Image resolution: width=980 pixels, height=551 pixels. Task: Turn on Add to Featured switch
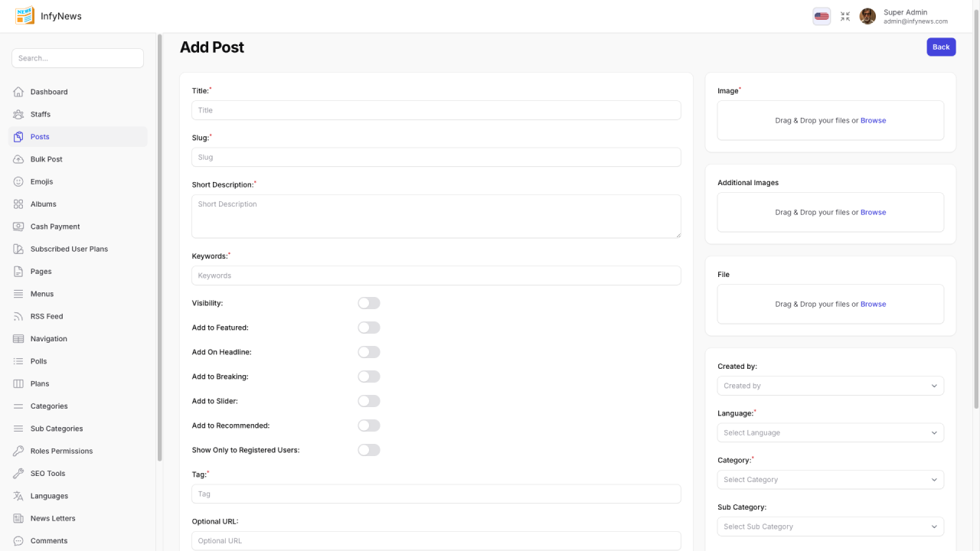[x=368, y=328]
